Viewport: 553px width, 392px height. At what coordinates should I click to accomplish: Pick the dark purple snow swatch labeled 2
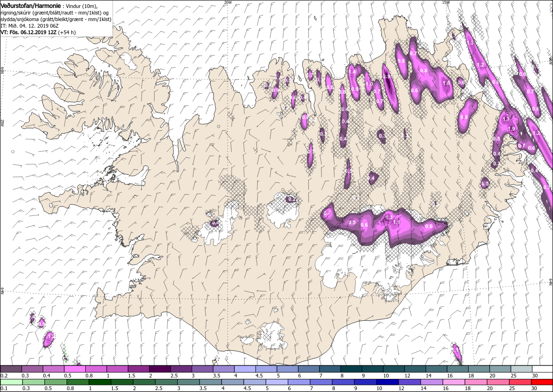point(160,369)
